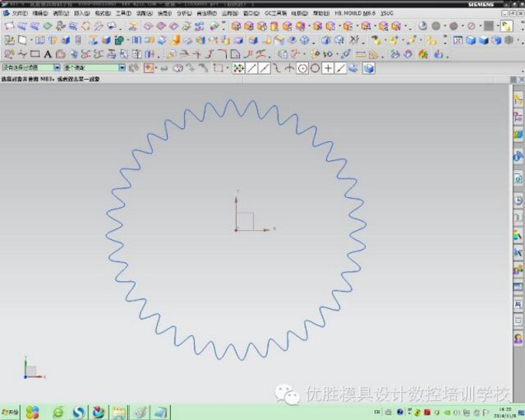Expand the selection type filter dropdown
This screenshot has height=420, width=525.
(57, 68)
